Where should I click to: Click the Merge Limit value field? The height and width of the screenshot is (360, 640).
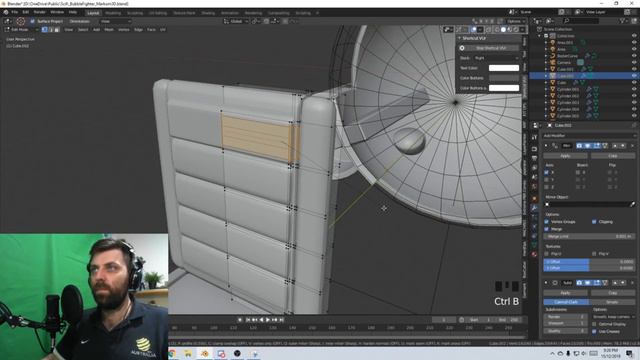(589, 236)
